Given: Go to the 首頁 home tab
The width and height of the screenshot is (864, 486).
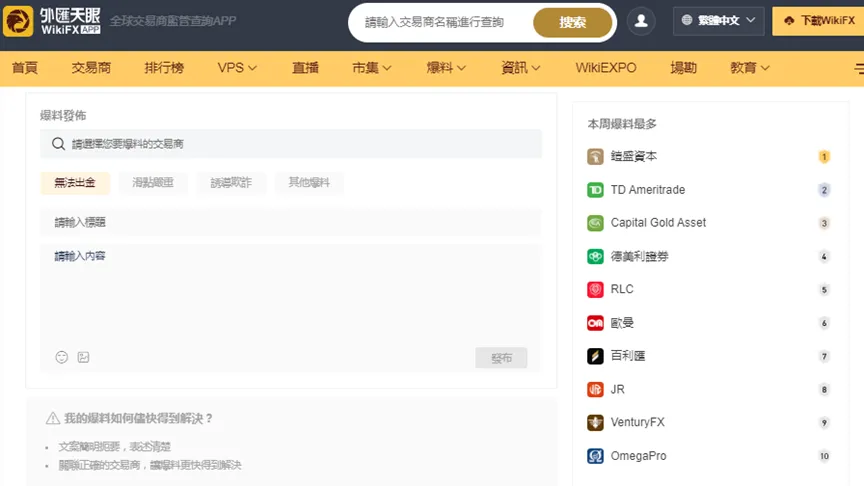Looking at the screenshot, I should (25, 68).
